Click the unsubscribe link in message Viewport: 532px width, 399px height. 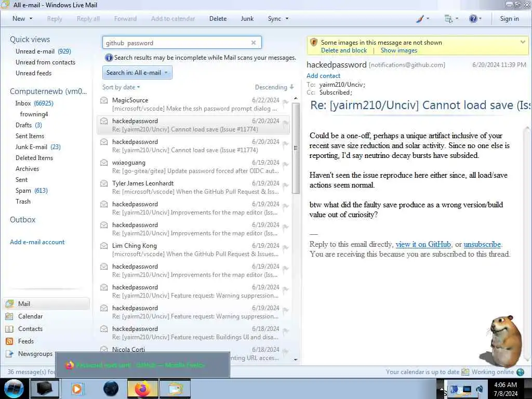point(482,244)
